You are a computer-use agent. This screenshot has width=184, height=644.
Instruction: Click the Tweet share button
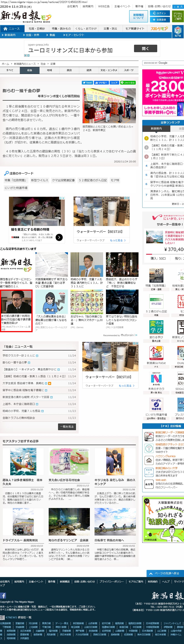[x=87, y=82]
